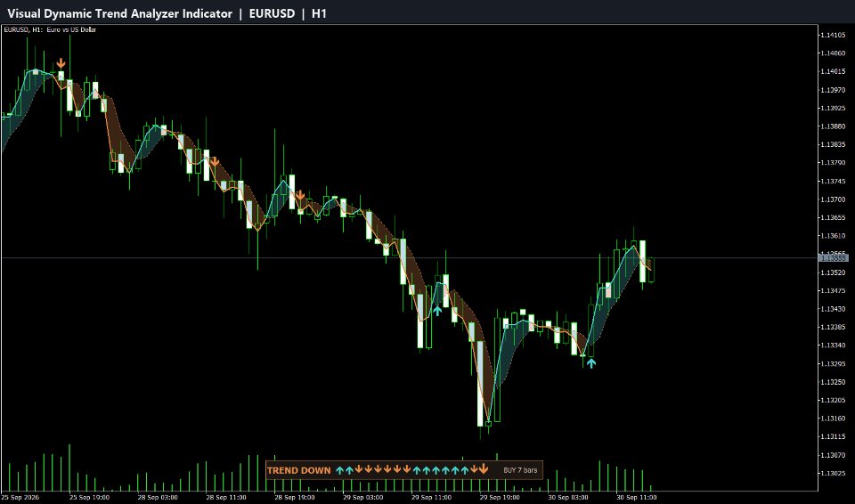The height and width of the screenshot is (504, 855).
Task: Click the 28 Sep 19:00 time label
Action: coord(295,498)
